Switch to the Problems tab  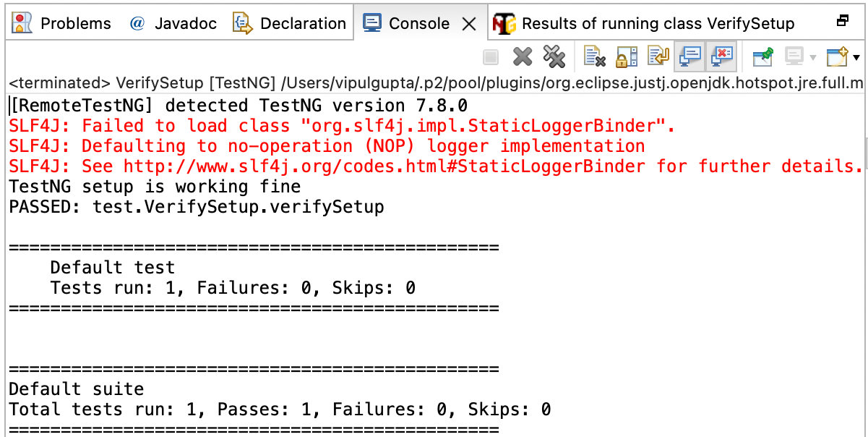62,23
